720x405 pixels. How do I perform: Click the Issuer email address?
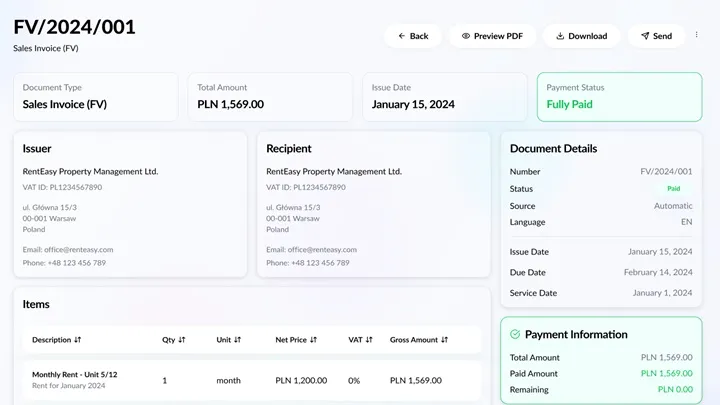click(68, 249)
